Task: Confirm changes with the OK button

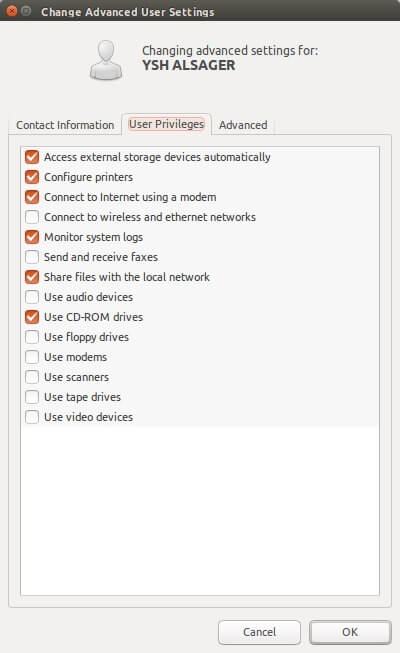Action: pos(350,632)
